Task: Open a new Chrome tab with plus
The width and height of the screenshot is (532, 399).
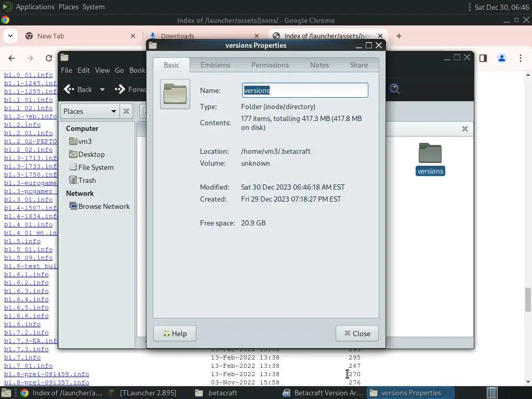Action: 399,36
